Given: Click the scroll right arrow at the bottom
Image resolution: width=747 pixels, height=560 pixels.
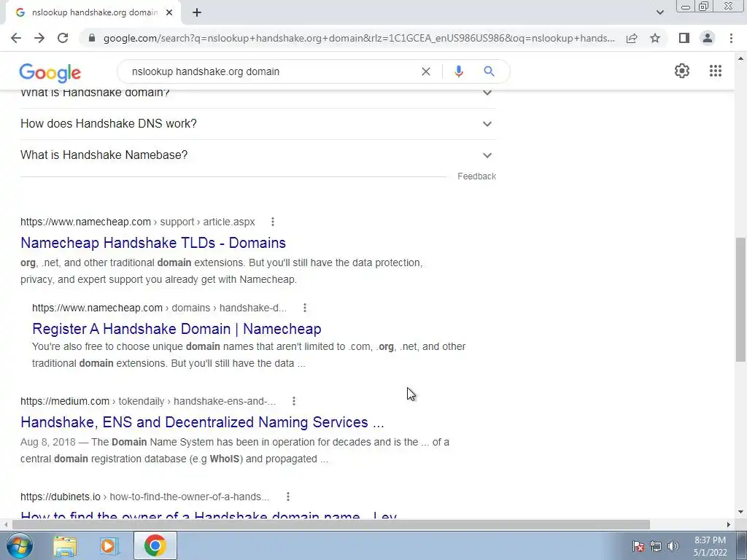Looking at the screenshot, I should click(729, 525).
